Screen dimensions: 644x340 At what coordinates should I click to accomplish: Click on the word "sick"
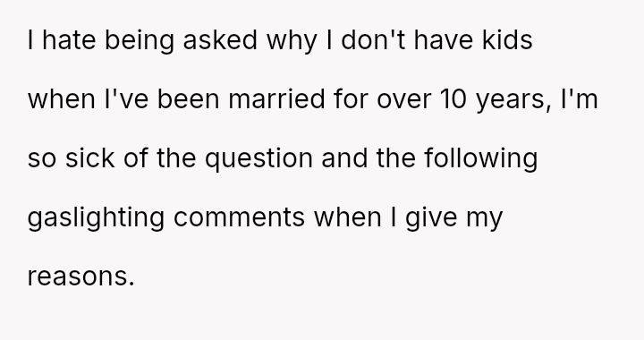[90, 158]
